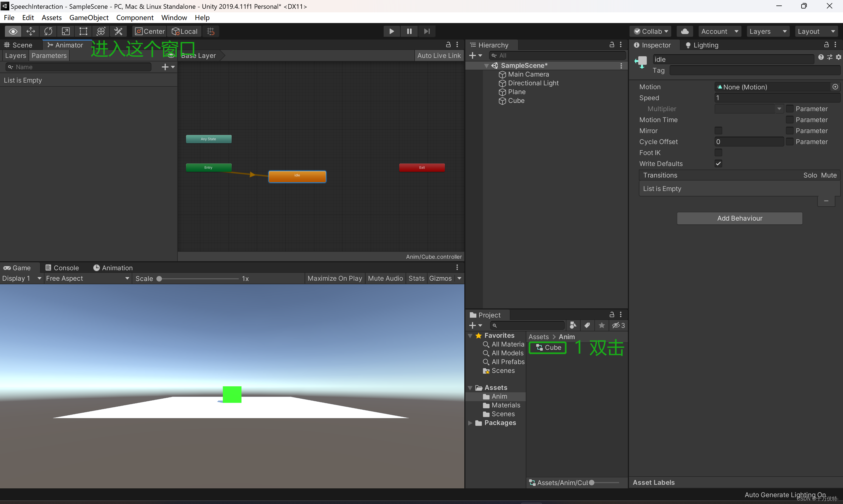Enable the Foot IK checkbox
Viewport: 843px width, 504px height.
tap(718, 153)
